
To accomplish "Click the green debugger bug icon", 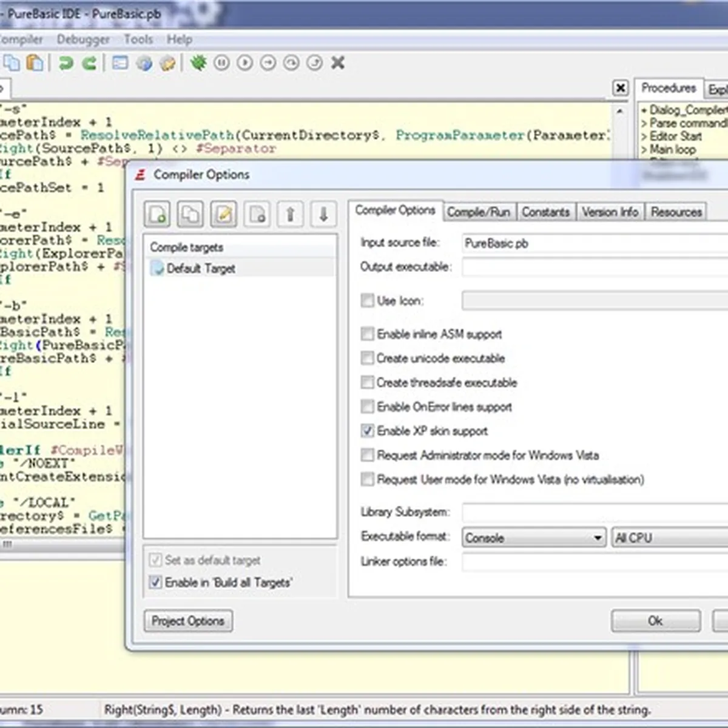I will 198,62.
